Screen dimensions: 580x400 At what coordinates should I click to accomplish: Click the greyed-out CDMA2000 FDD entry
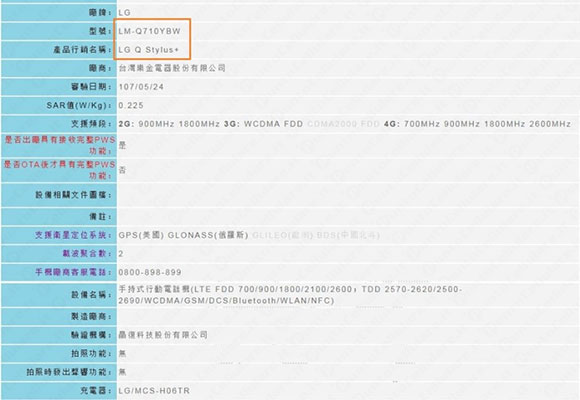pyautogui.click(x=343, y=124)
